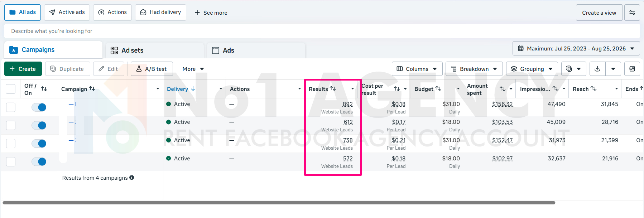Open Budget column options caret
Viewport: 644px width, 218px height.
tap(458, 88)
